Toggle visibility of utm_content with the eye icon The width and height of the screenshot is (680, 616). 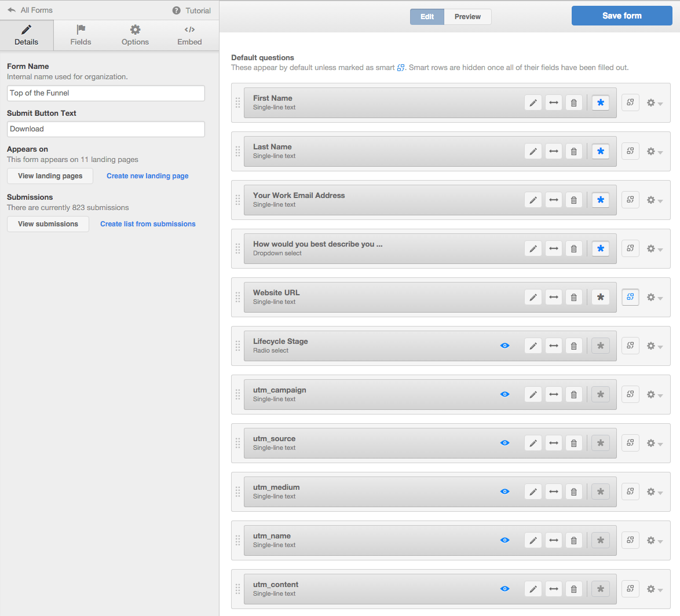(504, 589)
